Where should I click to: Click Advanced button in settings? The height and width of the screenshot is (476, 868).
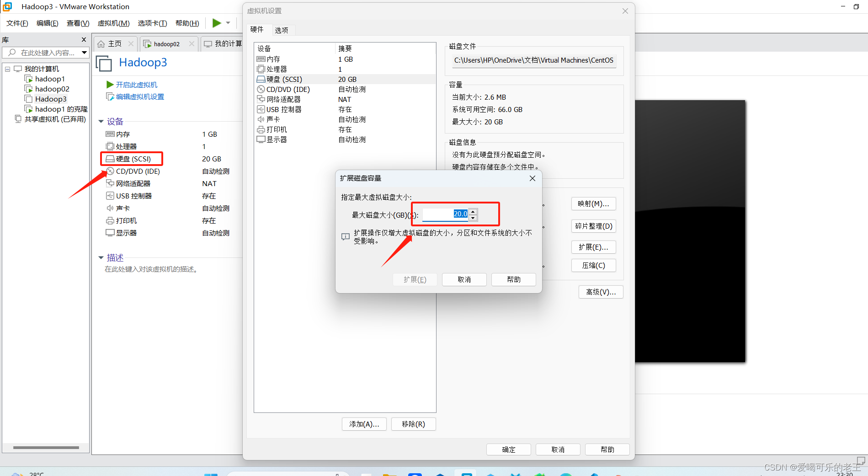tap(601, 292)
